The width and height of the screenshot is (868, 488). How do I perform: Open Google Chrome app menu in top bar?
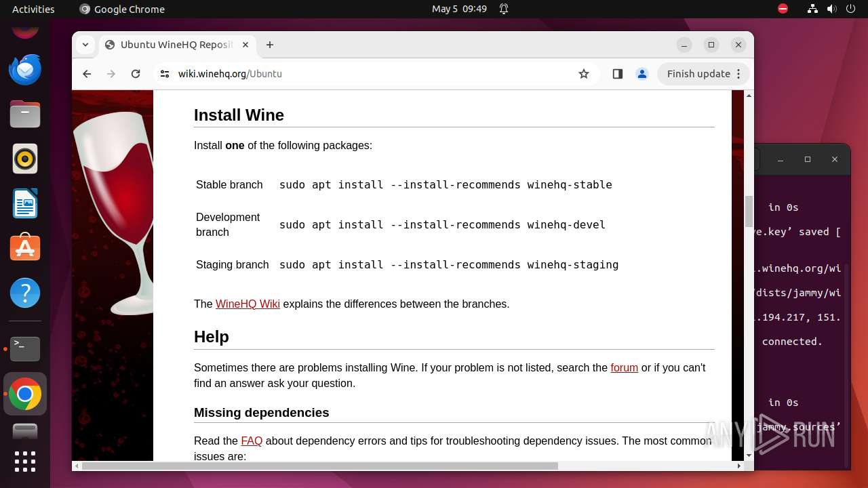(x=122, y=9)
